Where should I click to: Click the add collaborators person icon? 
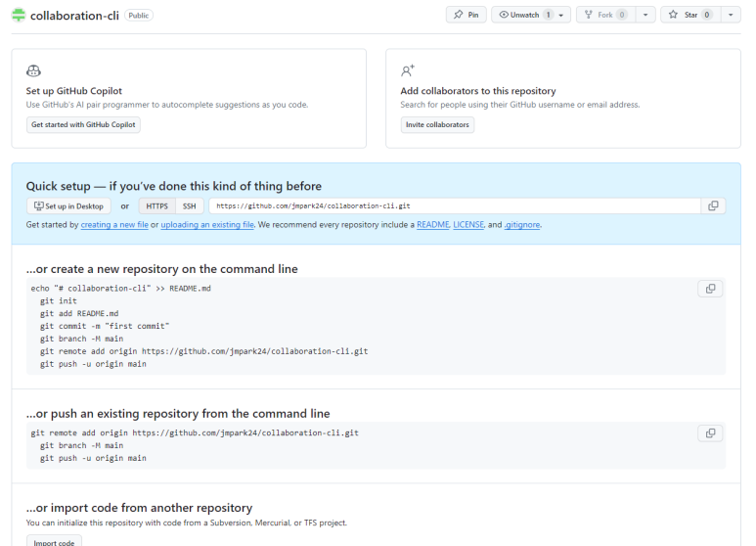408,70
